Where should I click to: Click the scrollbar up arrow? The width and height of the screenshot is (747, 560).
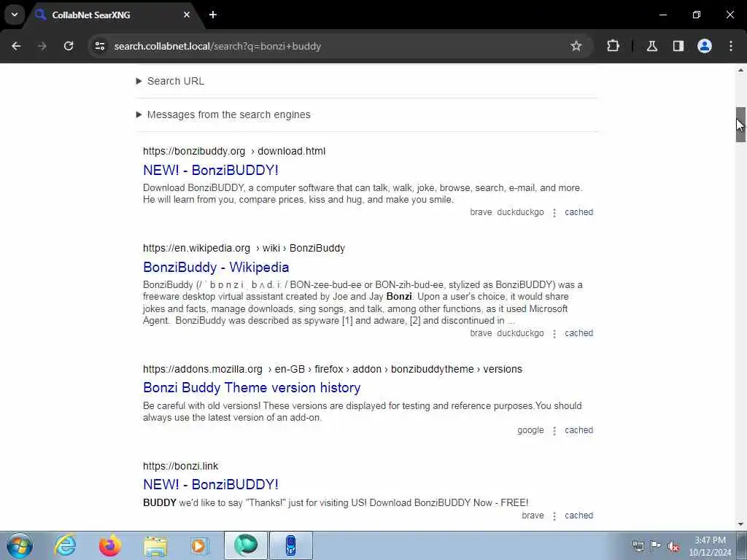pos(740,70)
